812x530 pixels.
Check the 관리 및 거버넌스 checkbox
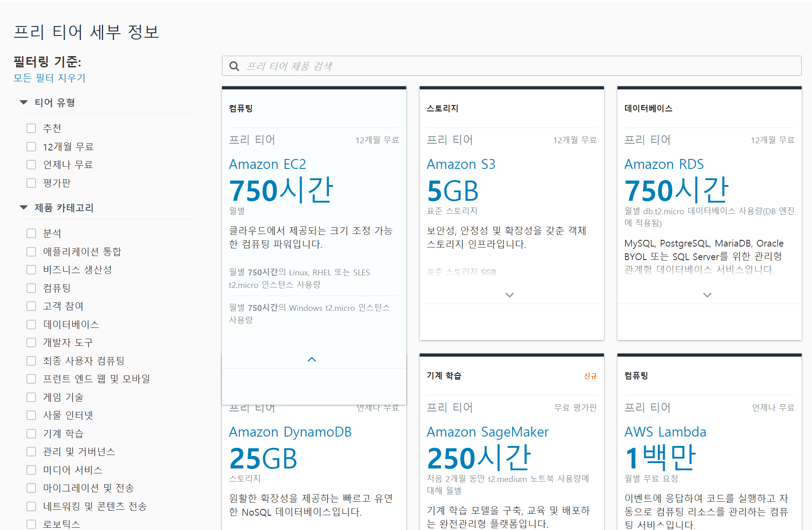tap(31, 451)
